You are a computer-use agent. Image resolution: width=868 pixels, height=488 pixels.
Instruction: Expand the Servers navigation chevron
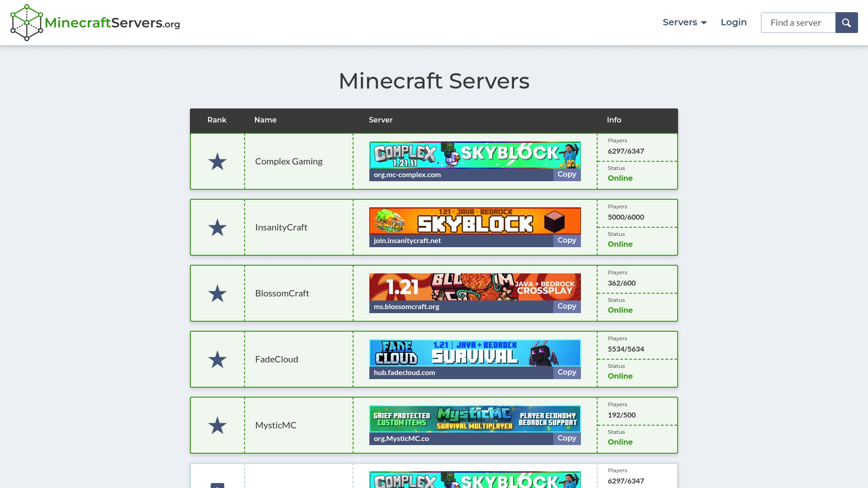coord(703,23)
